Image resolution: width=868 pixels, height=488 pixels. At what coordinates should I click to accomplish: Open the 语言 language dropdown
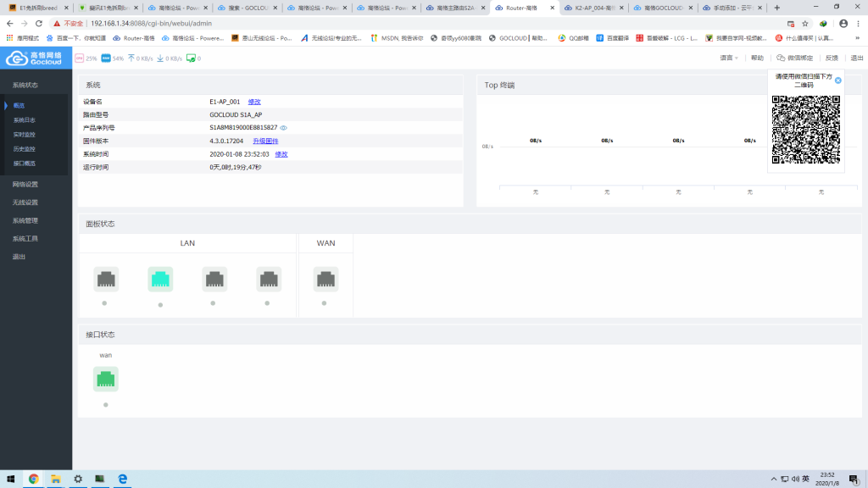728,58
